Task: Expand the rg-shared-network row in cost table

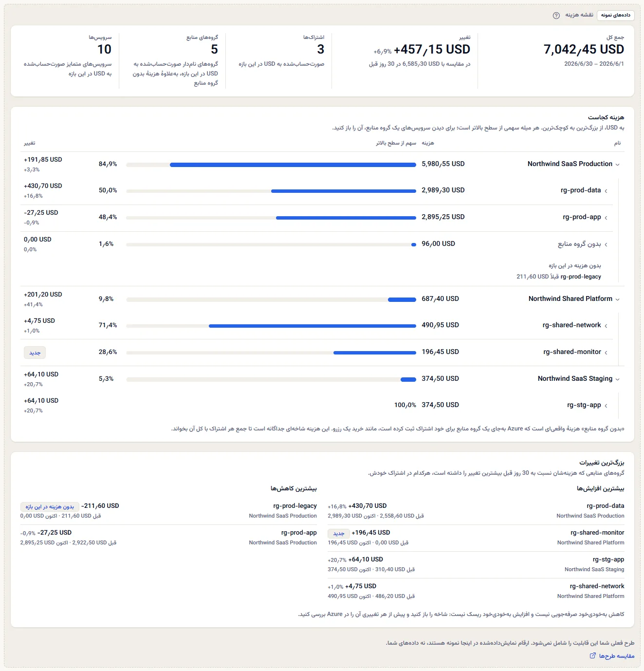Action: pos(606,326)
